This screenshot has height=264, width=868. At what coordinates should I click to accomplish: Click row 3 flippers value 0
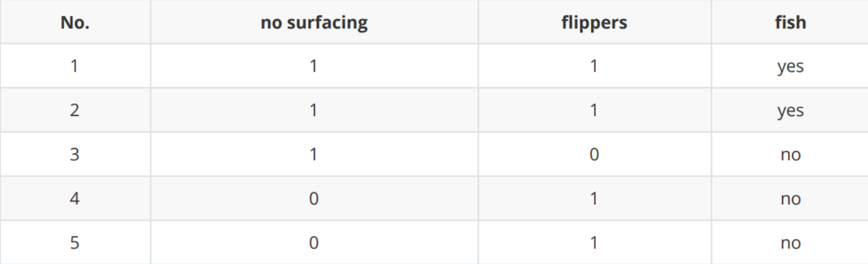[594, 154]
